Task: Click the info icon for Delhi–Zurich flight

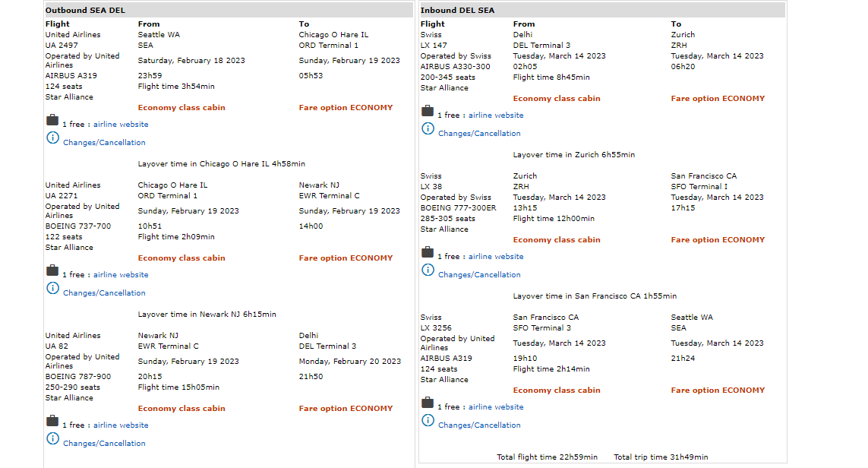Action: click(428, 128)
